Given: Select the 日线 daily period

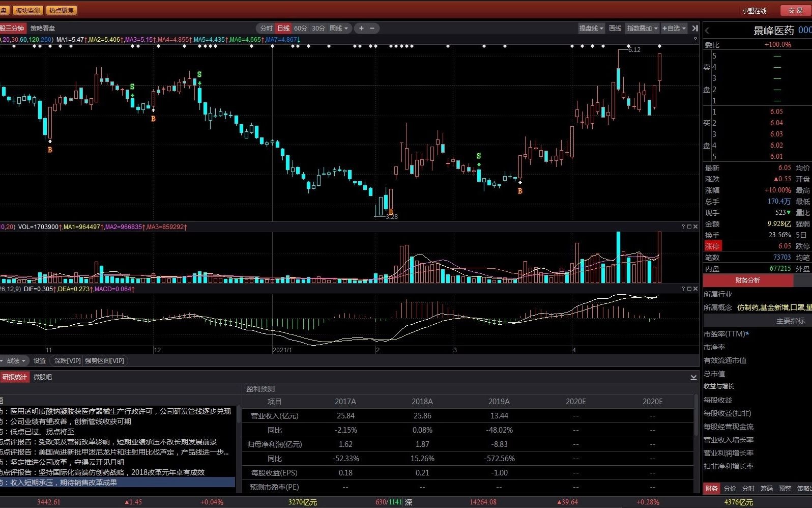Looking at the screenshot, I should pyautogui.click(x=283, y=29).
